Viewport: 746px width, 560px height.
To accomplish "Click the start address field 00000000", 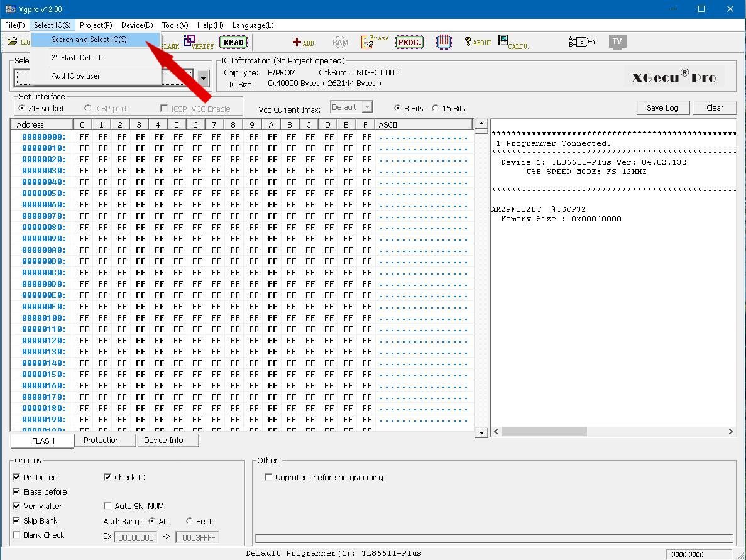I will click(x=136, y=537).
